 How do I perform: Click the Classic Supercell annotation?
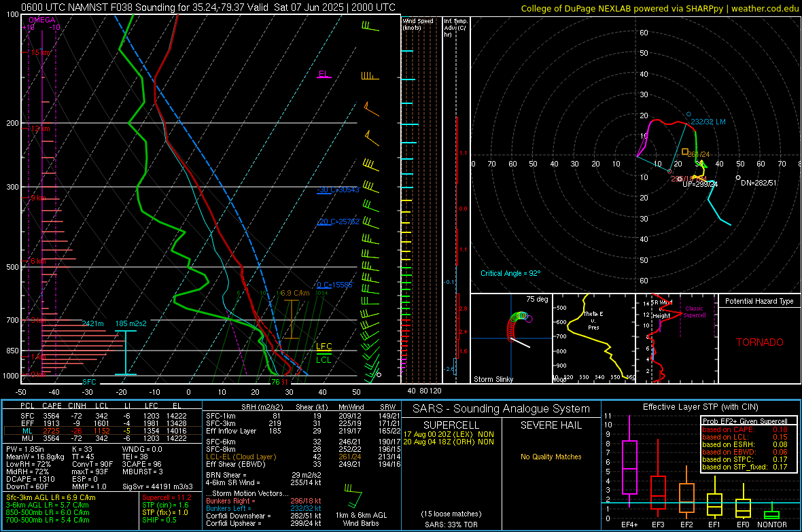tap(695, 312)
